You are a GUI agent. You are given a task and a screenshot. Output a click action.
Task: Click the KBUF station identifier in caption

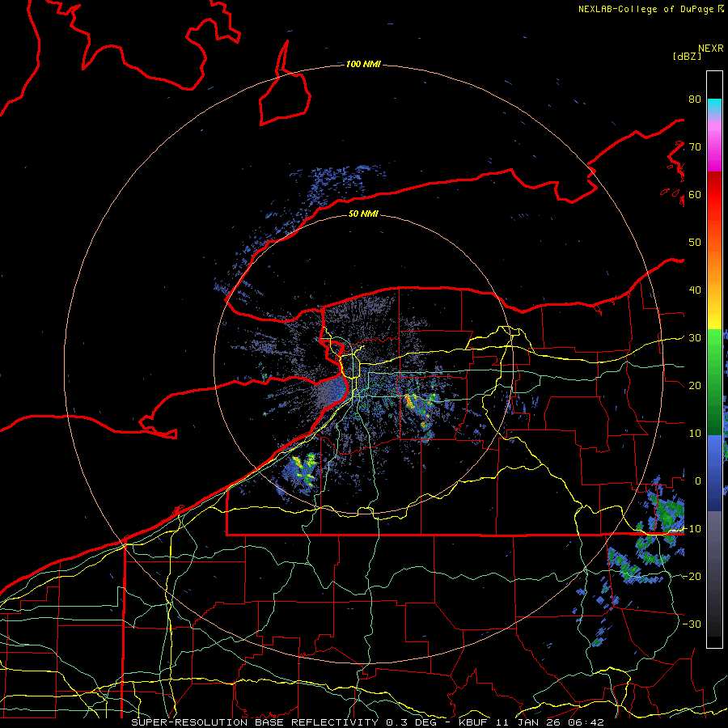pos(473,722)
